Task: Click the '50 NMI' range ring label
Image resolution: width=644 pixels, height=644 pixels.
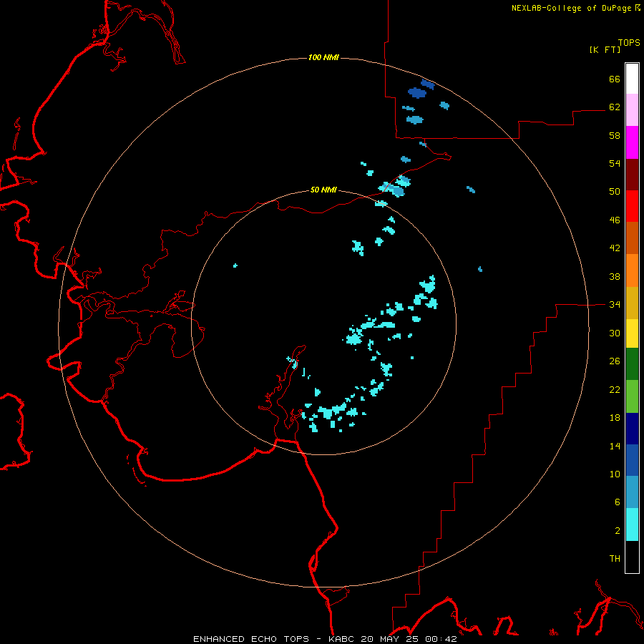Action: 323,190
